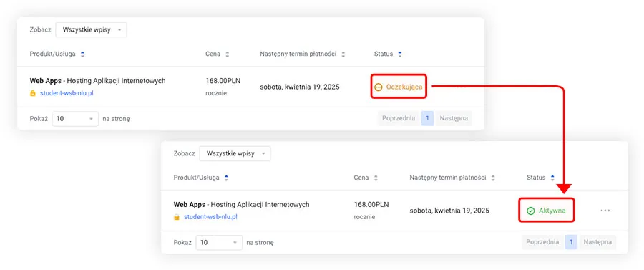Sort by Status in lower panel

540,178
